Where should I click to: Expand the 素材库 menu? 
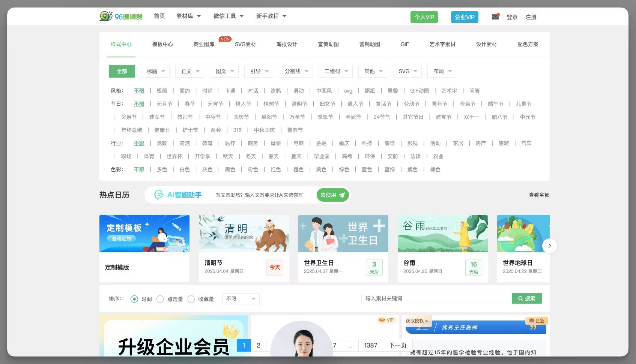pos(189,16)
